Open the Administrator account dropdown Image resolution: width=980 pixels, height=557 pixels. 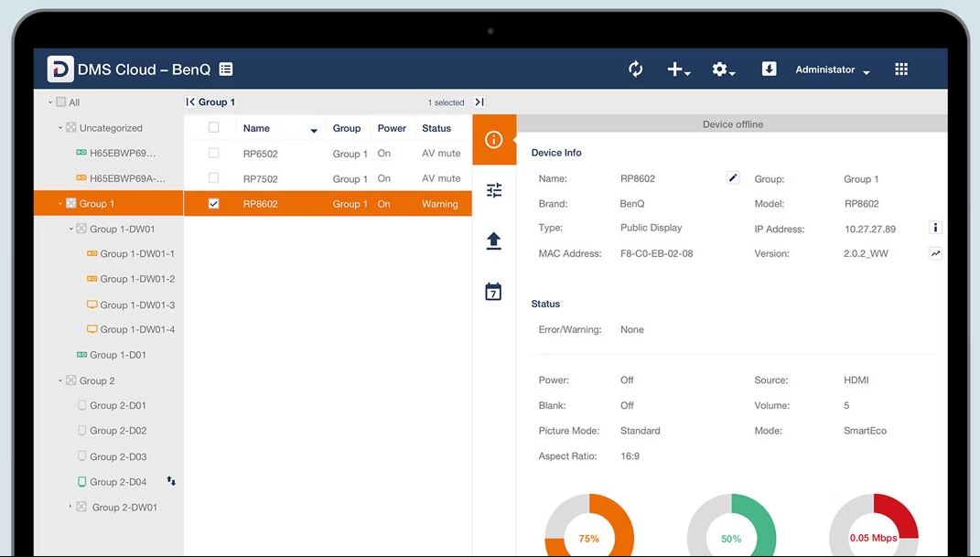point(832,70)
